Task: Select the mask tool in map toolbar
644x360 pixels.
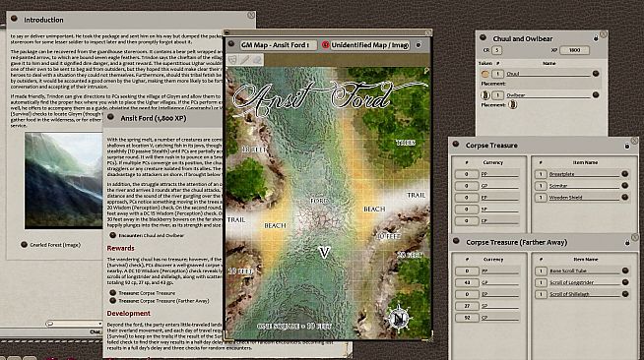Action: (232, 60)
